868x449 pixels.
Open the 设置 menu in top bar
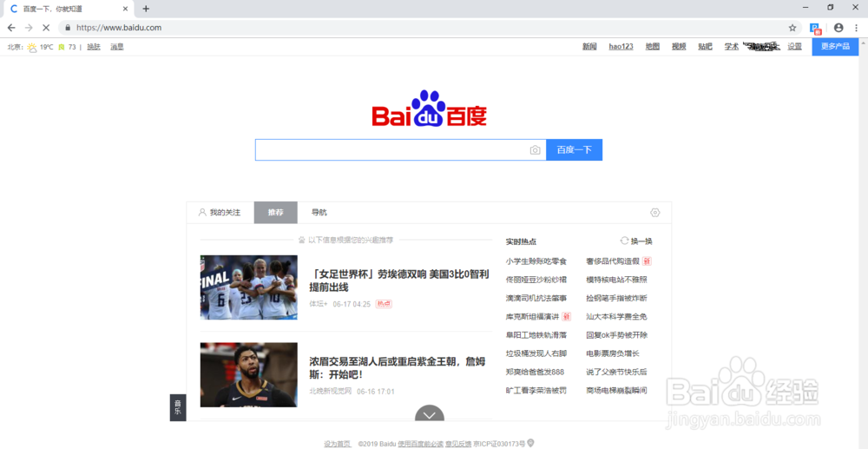(795, 47)
